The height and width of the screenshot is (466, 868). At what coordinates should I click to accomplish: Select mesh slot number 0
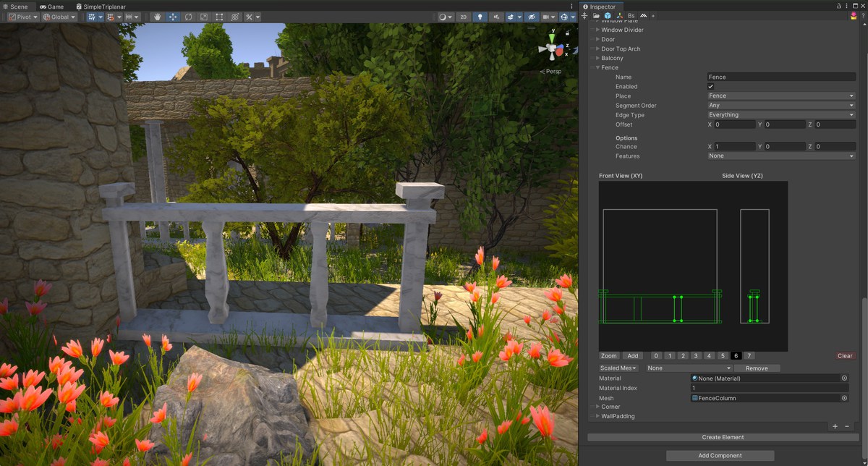tap(656, 356)
